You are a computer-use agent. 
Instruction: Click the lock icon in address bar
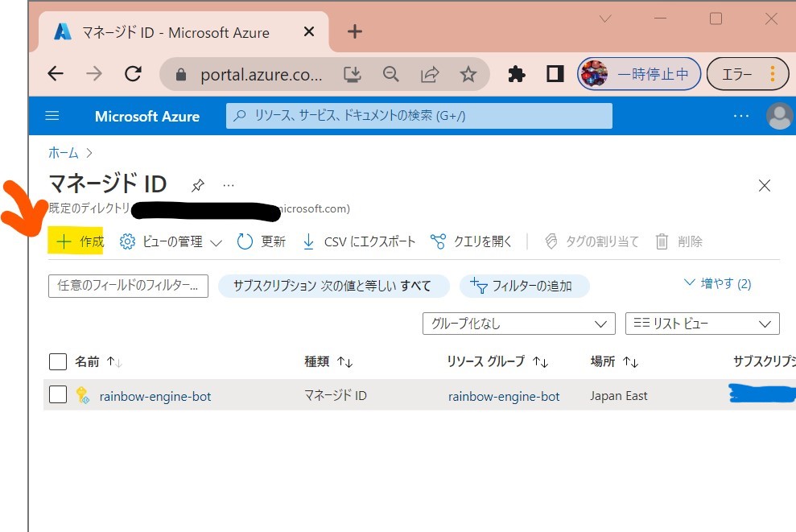pos(181,75)
